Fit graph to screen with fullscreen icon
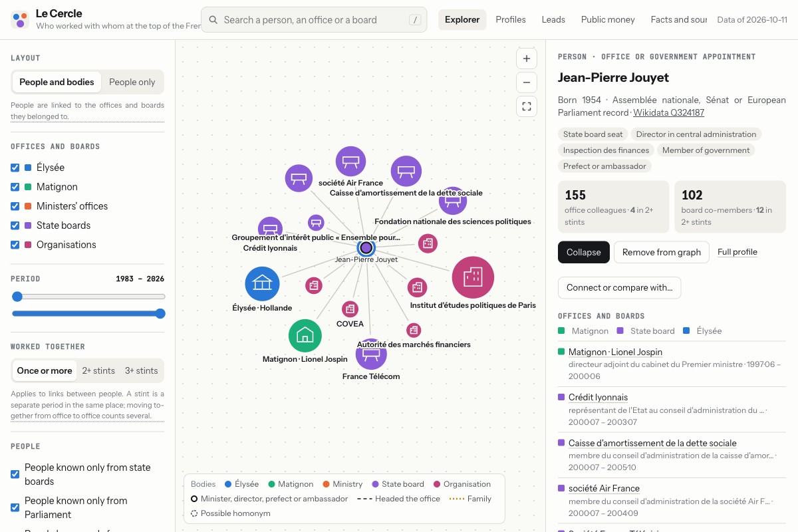The width and height of the screenshot is (798, 532). click(526, 106)
